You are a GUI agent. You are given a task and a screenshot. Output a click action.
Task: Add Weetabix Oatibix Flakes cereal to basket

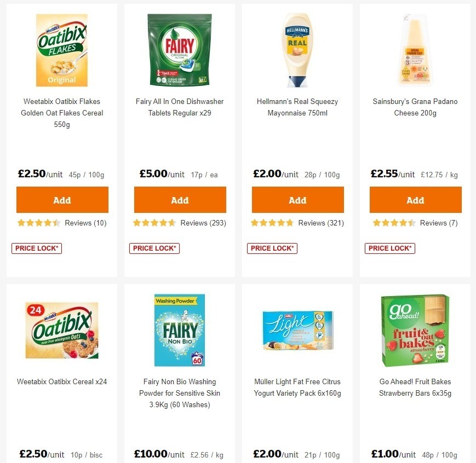tap(62, 199)
